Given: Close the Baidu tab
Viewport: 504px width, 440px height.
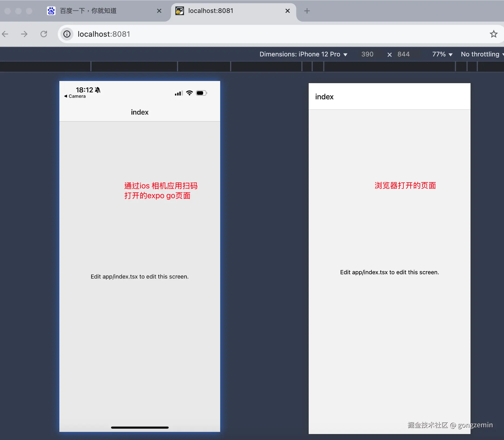Looking at the screenshot, I should [x=159, y=11].
